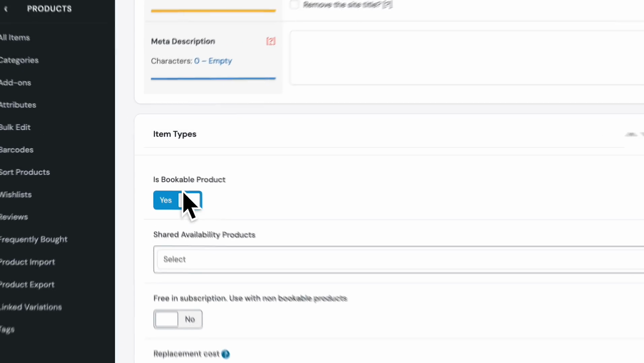
Task: Go to the Wishlists section
Action: tap(16, 195)
